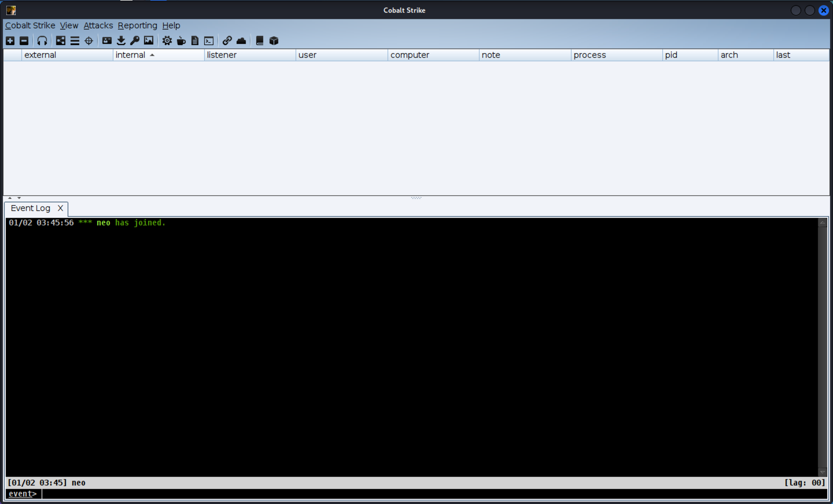The width and height of the screenshot is (833, 504).
Task: Sort sessions by external column
Action: [67, 55]
